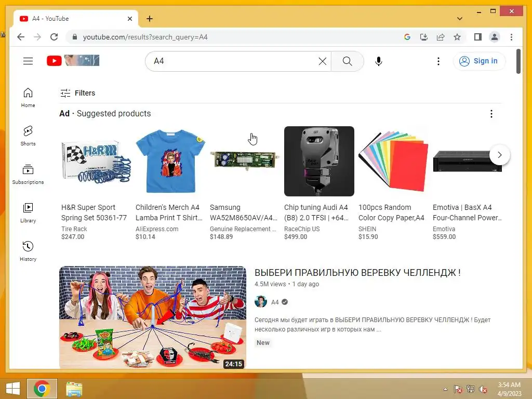532x399 pixels.
Task: Share this page via the share icon
Action: tap(441, 37)
